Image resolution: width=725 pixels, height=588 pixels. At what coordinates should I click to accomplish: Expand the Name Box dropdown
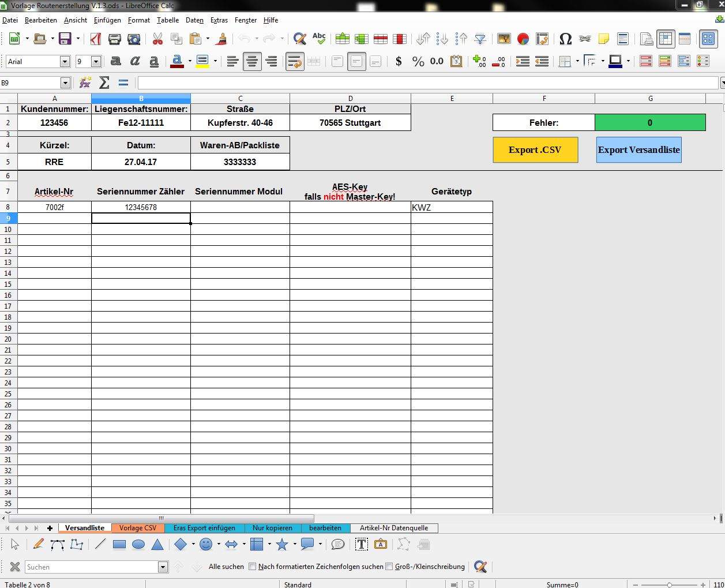(x=65, y=83)
